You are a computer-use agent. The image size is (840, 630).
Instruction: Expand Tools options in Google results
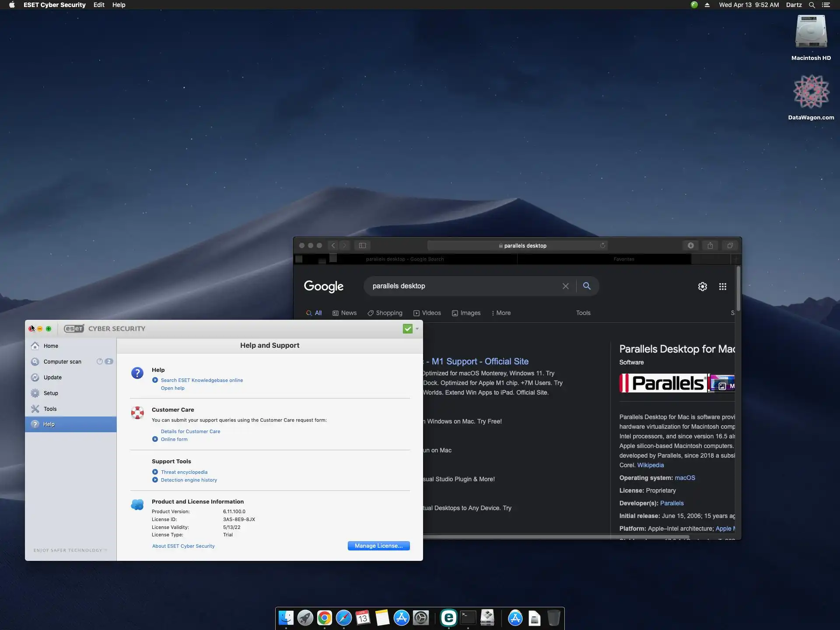point(583,313)
